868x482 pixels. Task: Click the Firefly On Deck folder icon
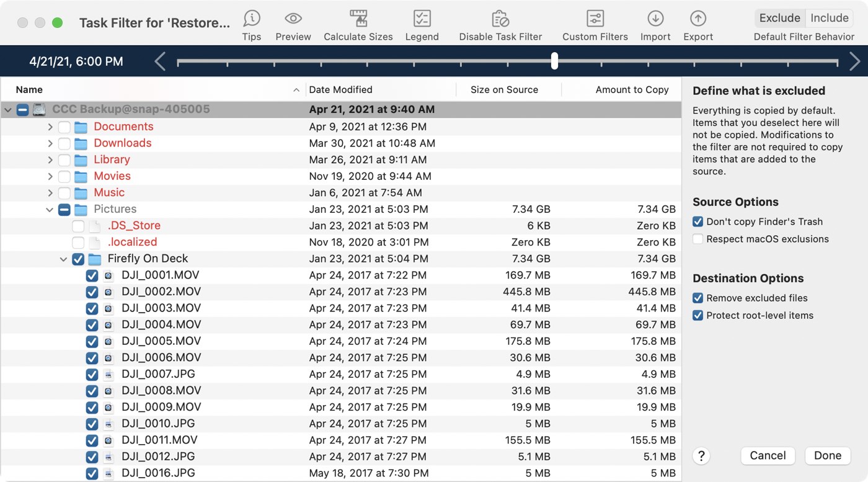(94, 259)
